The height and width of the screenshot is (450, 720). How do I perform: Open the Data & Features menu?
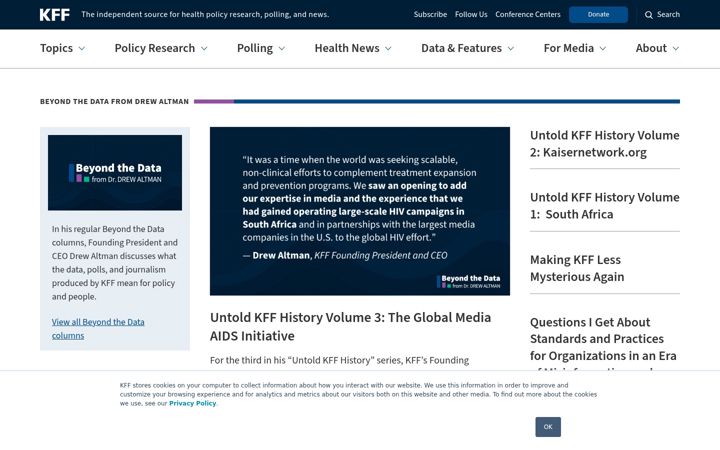click(461, 48)
